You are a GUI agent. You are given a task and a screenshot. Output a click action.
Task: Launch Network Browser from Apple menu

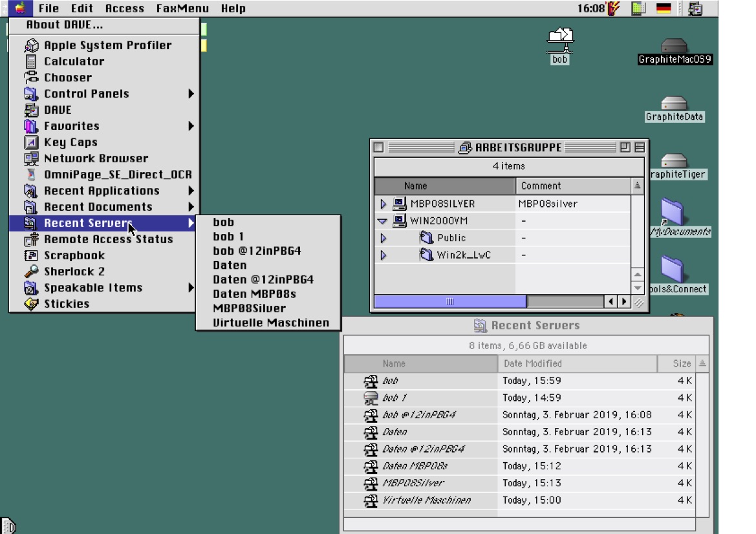(x=103, y=158)
